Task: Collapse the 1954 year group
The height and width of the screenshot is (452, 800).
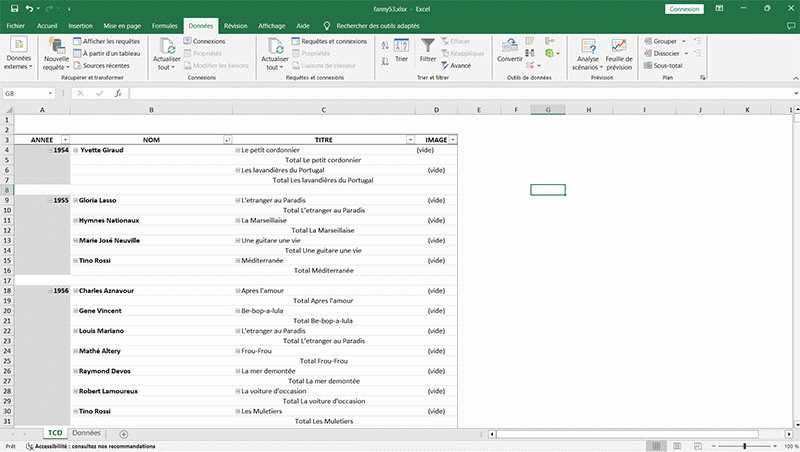Action: point(50,150)
